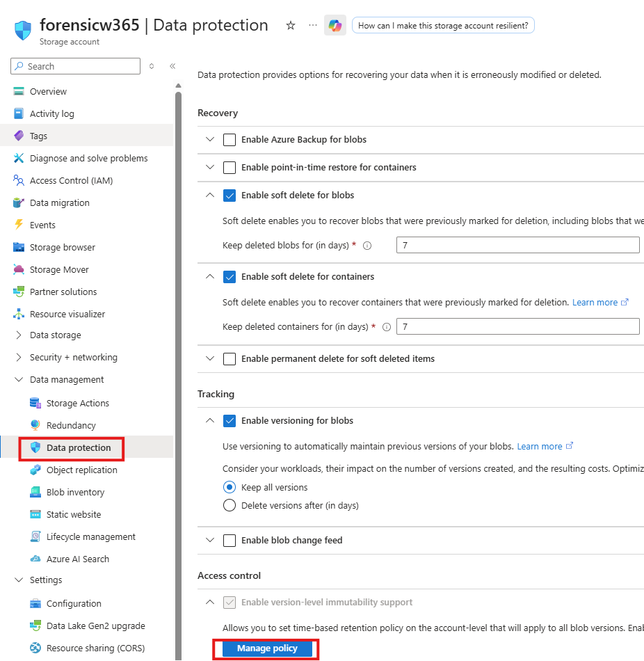This screenshot has height=661, width=644.
Task: Click the resilient storage account Copilot suggestion
Action: coord(443,25)
